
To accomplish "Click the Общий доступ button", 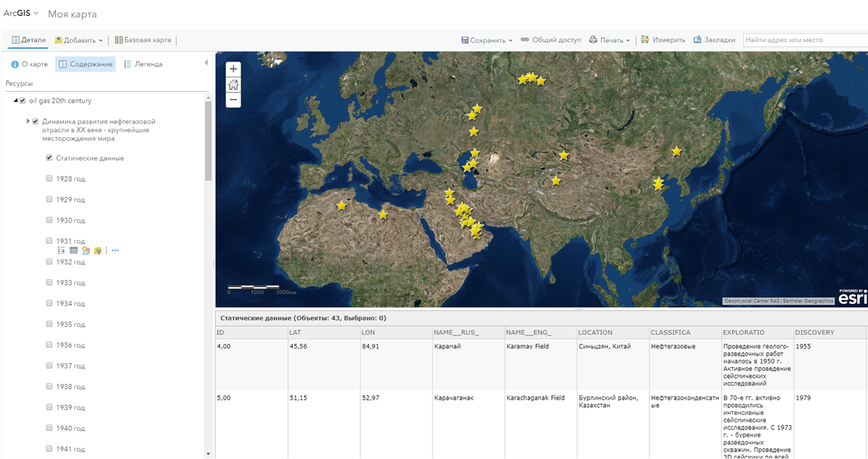I will 550,40.
